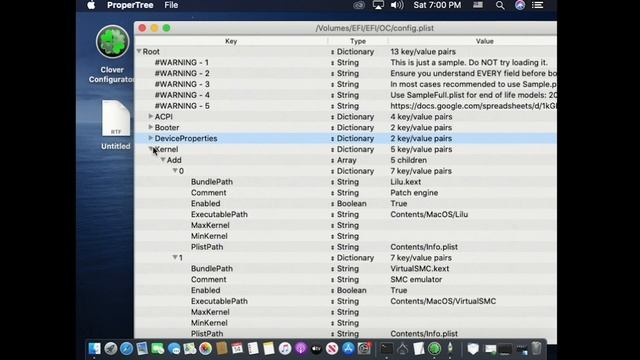Select the VirtualSMC.kext value

point(420,269)
